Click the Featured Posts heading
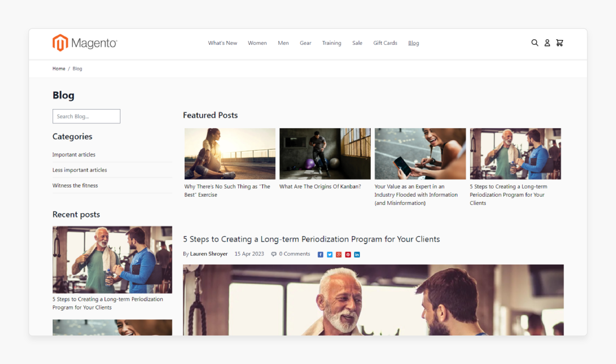The height and width of the screenshot is (364, 616). (210, 115)
